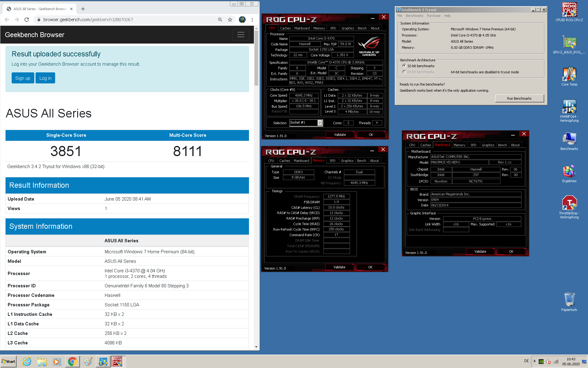Launch Windows Media Player from the taskbar
588x368 pixels.
[x=57, y=362]
